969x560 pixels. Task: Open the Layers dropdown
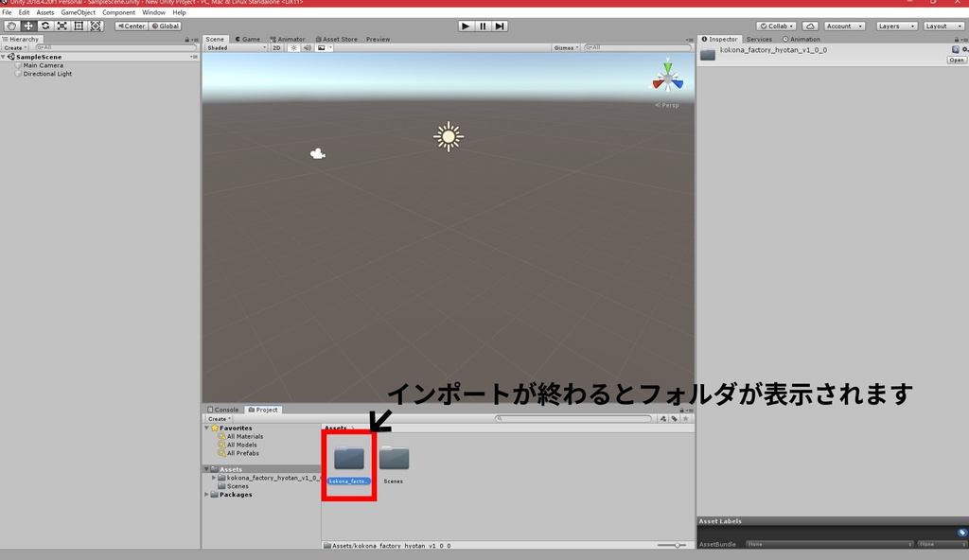click(895, 26)
